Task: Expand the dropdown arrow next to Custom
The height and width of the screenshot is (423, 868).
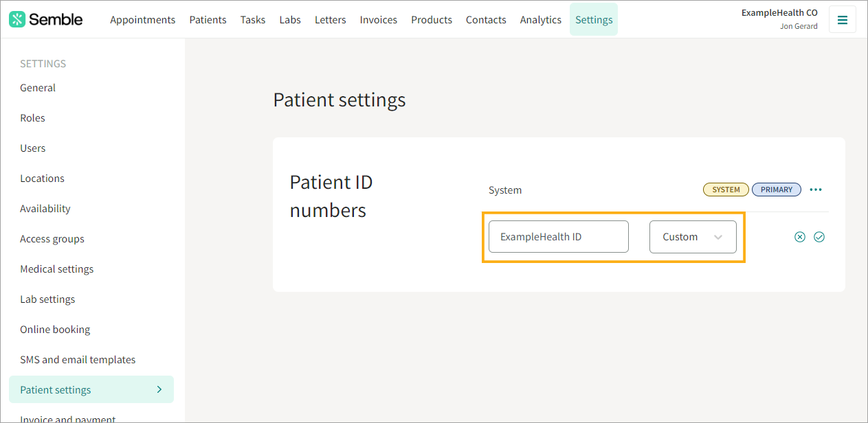Action: (718, 236)
